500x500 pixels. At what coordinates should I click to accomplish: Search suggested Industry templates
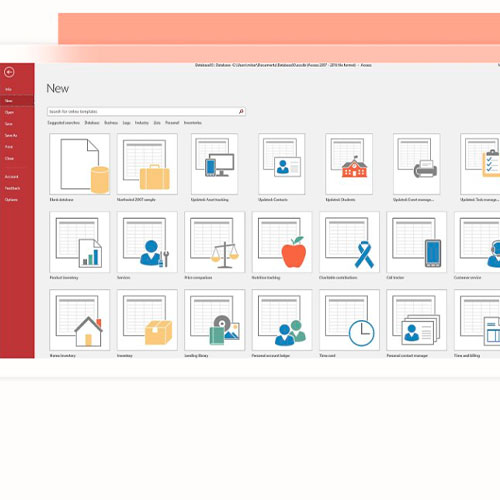[x=142, y=123]
